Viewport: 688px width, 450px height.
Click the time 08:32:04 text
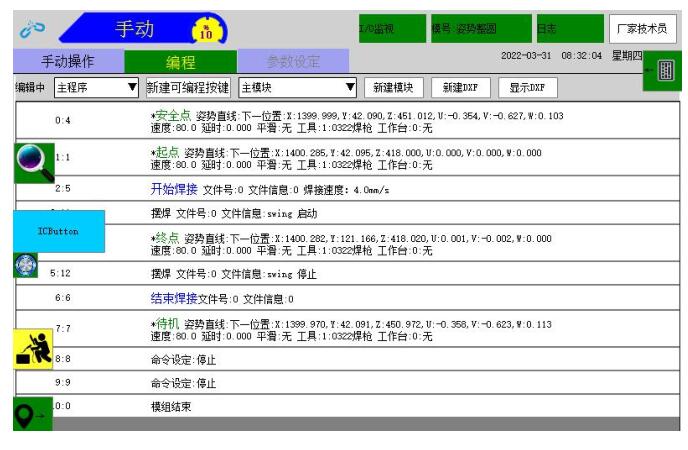coord(581,56)
